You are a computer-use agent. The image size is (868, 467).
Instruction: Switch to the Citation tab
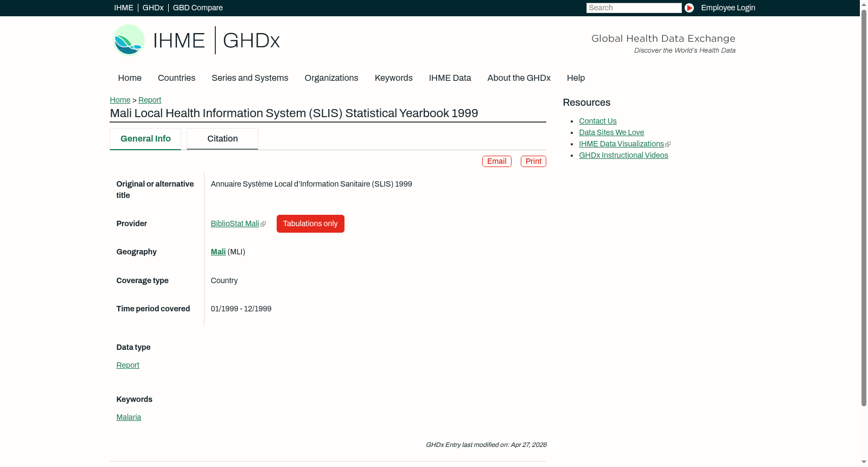coord(222,139)
